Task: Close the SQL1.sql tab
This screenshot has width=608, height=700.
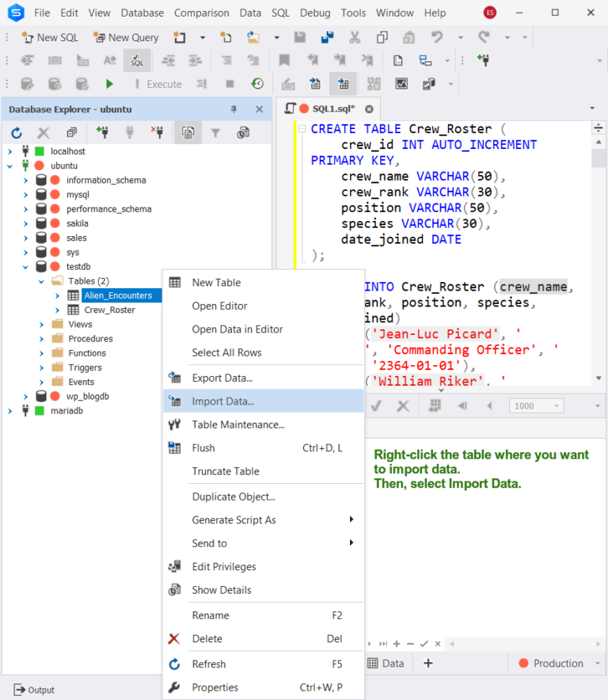Action: click(x=369, y=109)
